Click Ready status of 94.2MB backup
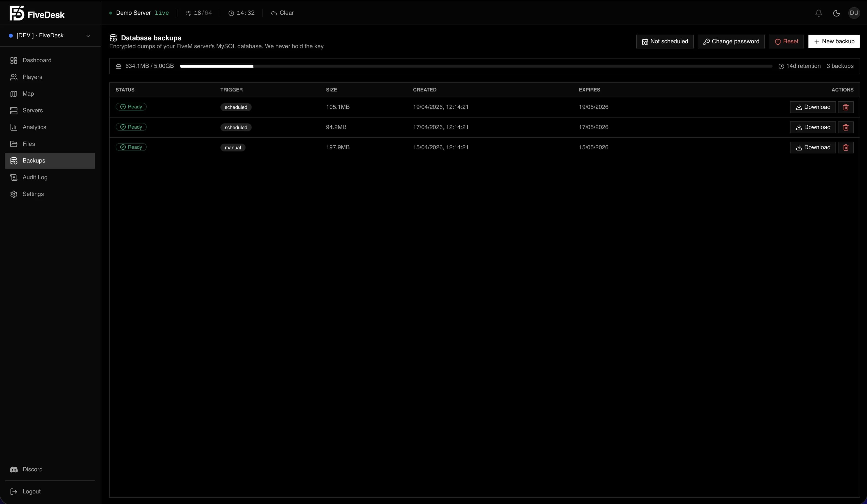 pyautogui.click(x=131, y=127)
